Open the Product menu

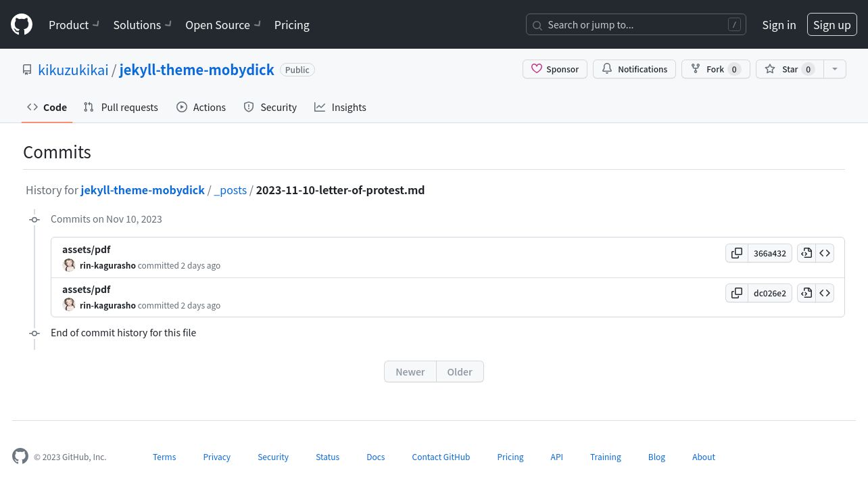[x=74, y=24]
